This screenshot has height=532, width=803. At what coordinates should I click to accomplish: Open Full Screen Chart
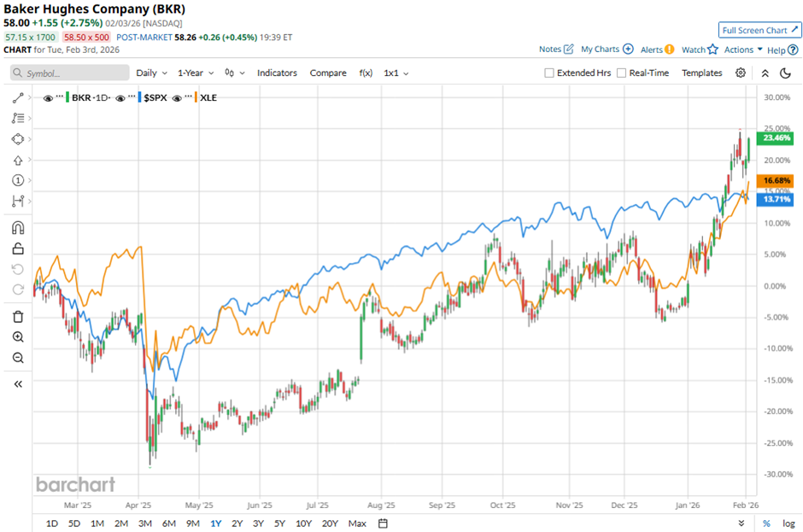click(x=759, y=29)
